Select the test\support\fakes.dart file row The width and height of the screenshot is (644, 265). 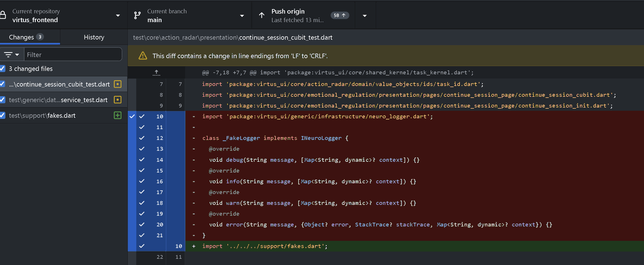(63, 116)
